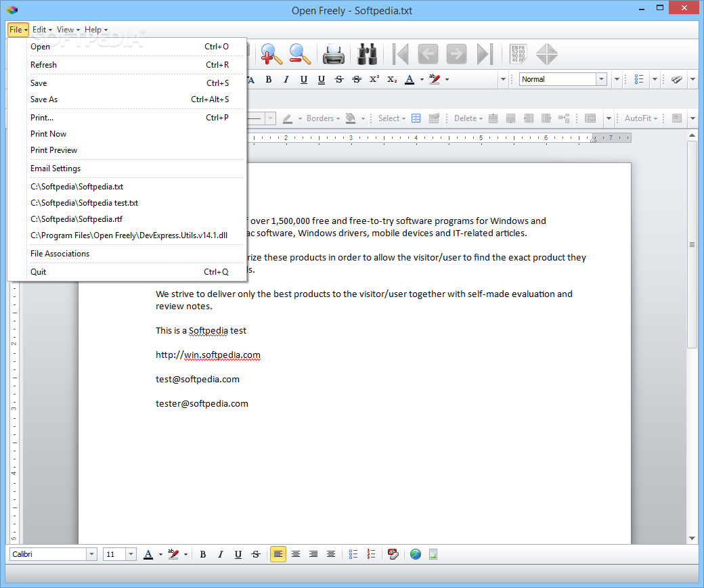Apply double underline in upper toolbar

pyautogui.click(x=322, y=79)
